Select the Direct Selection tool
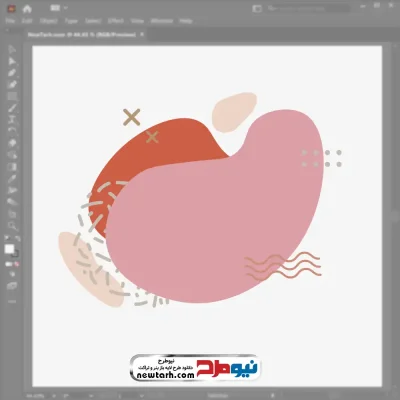400x400 pixels. click(x=12, y=61)
